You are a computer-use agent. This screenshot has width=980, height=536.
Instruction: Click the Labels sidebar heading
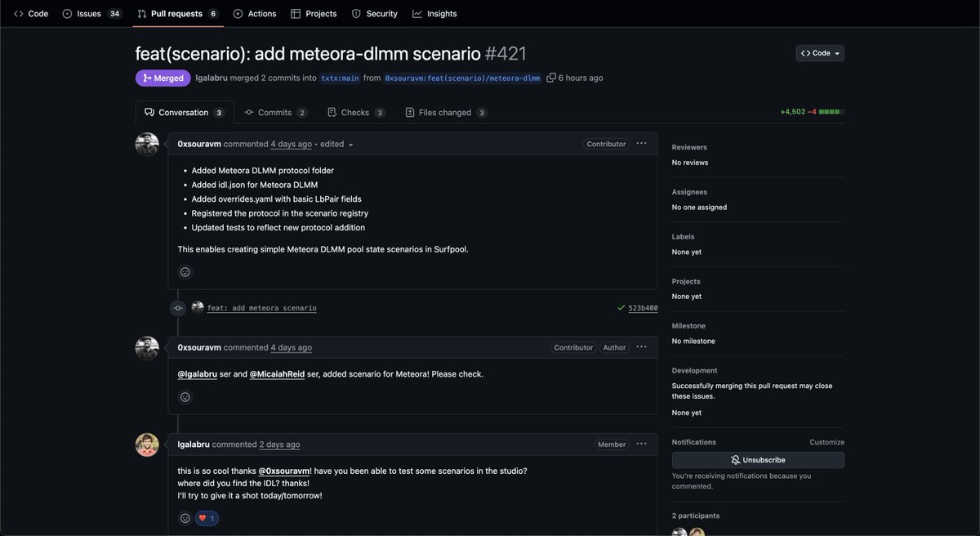683,237
